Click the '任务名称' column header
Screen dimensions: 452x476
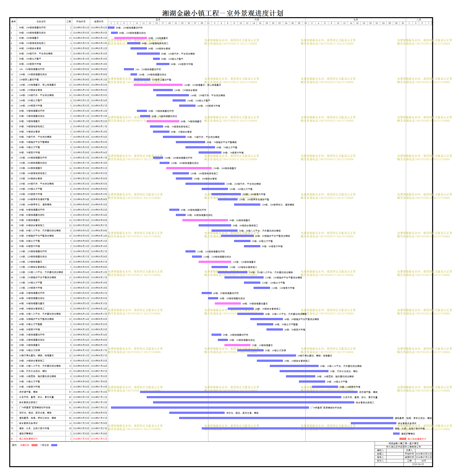point(41,21)
